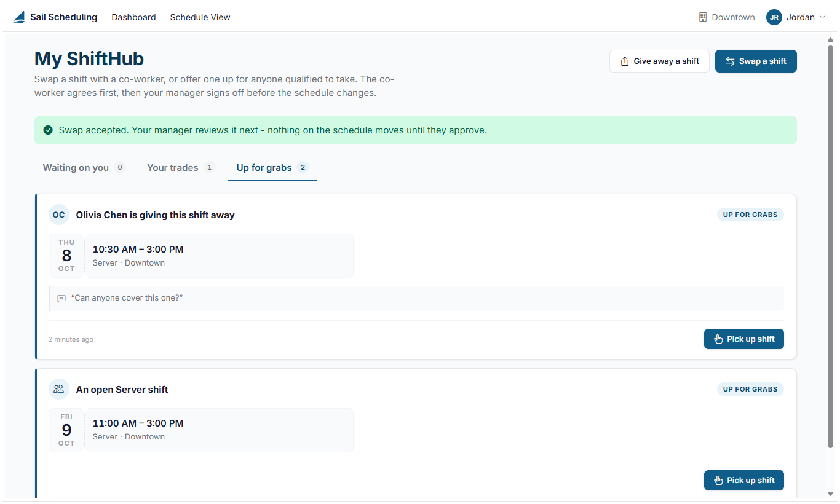Click the "10:30 AM – 3:00 PM" shift time
Viewport: 840px width, 504px height.
(x=138, y=250)
